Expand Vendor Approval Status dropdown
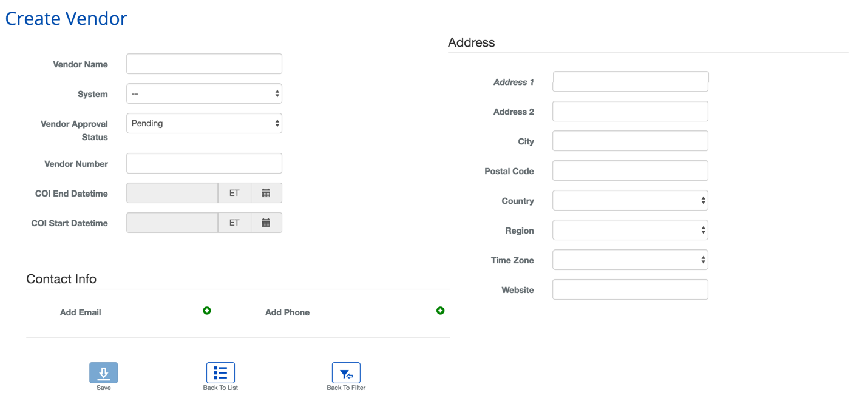Screen dimensions: 868x401 point(204,123)
